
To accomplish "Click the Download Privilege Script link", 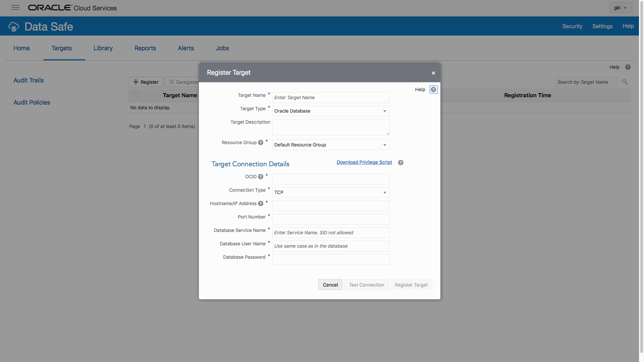I will click(x=364, y=162).
